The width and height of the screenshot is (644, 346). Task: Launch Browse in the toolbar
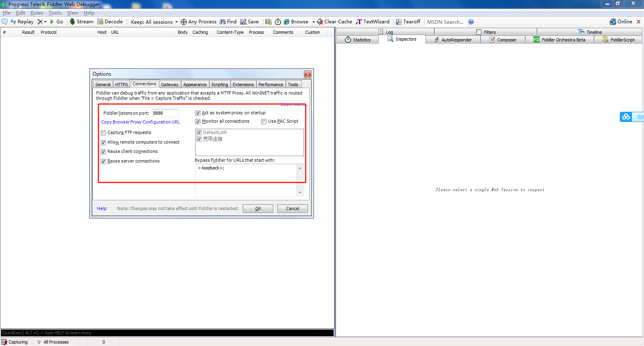296,22
